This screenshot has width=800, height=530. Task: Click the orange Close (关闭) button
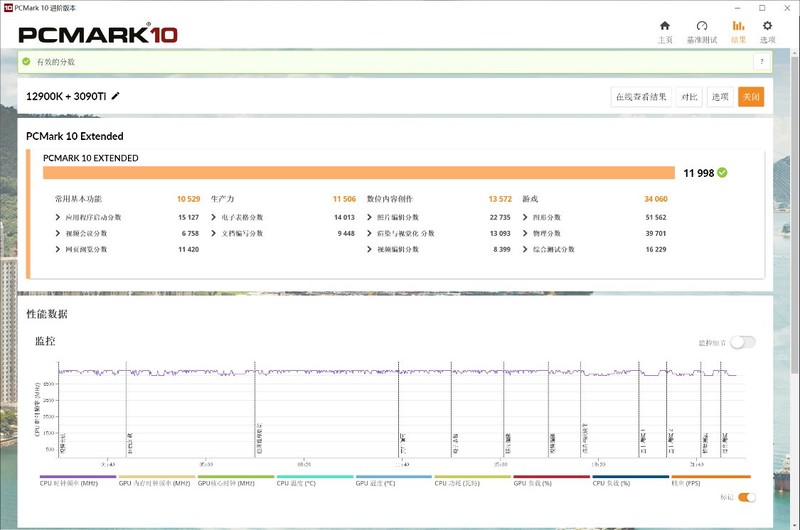coord(751,97)
